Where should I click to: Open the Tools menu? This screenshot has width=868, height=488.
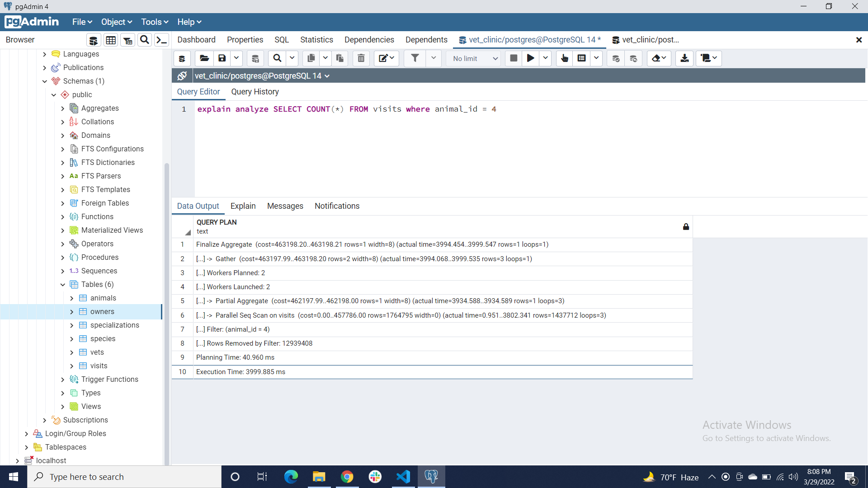point(154,22)
